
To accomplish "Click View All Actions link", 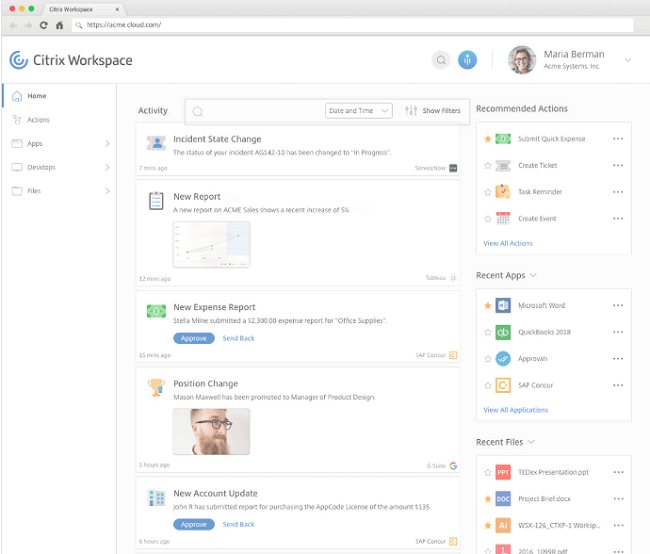I will pos(508,243).
